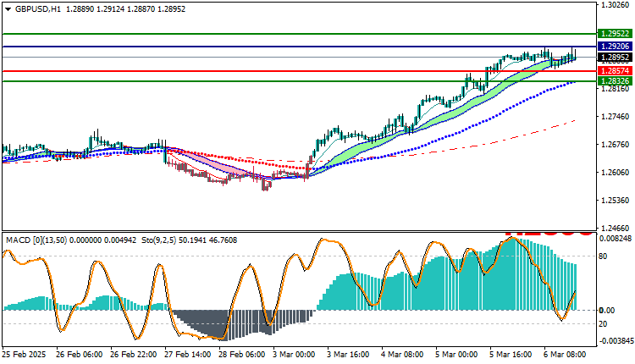Open the GBPUSD chart dropdown arrow

(x=8, y=9)
